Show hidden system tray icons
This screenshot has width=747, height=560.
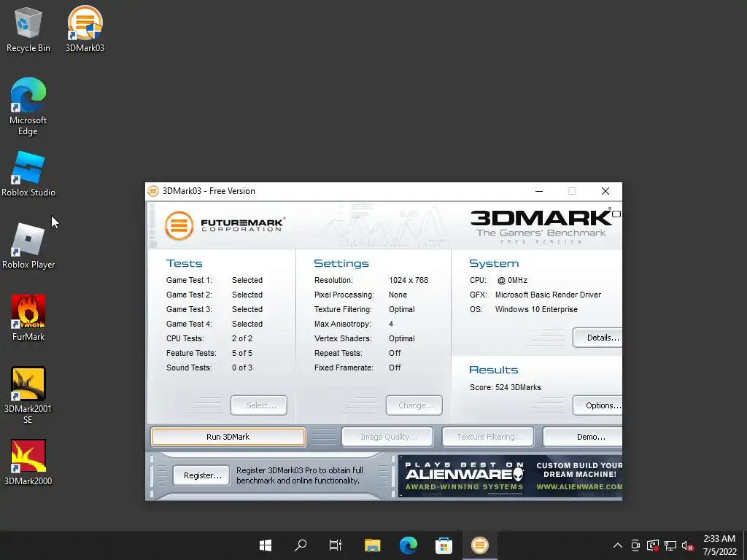click(x=617, y=545)
